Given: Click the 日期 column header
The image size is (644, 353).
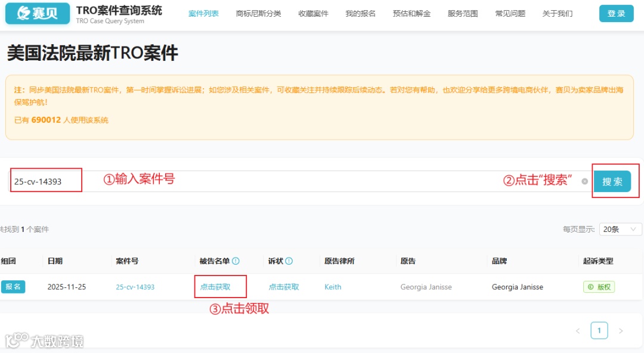Looking at the screenshot, I should pos(55,261).
